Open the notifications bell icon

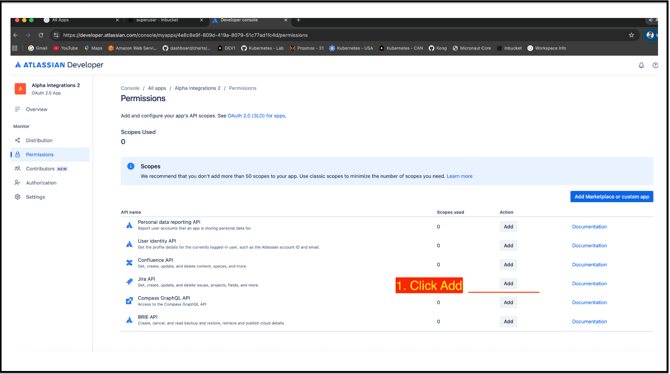tap(641, 65)
